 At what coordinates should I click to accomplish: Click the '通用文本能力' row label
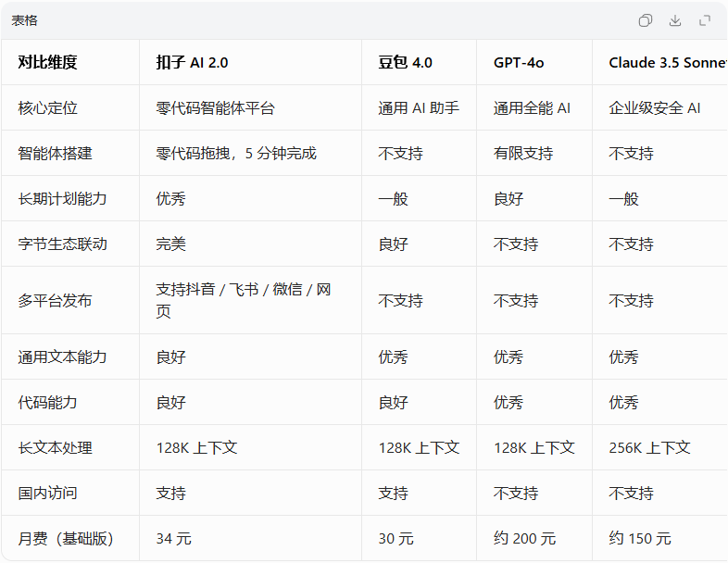click(x=62, y=357)
